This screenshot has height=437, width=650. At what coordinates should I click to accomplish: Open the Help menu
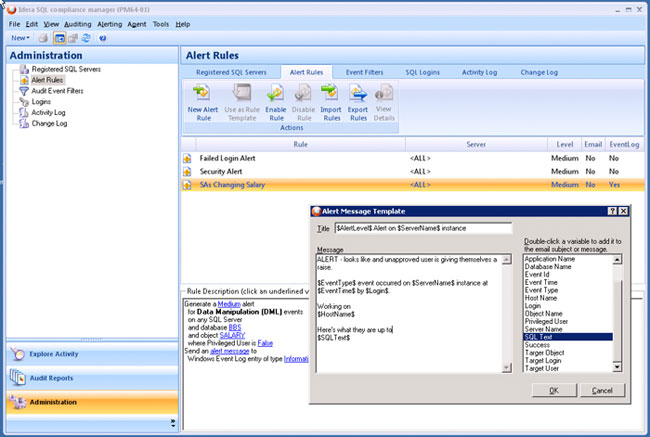(x=182, y=24)
